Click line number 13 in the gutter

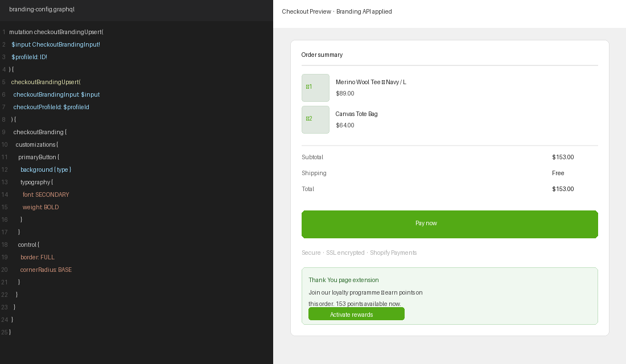click(5, 182)
